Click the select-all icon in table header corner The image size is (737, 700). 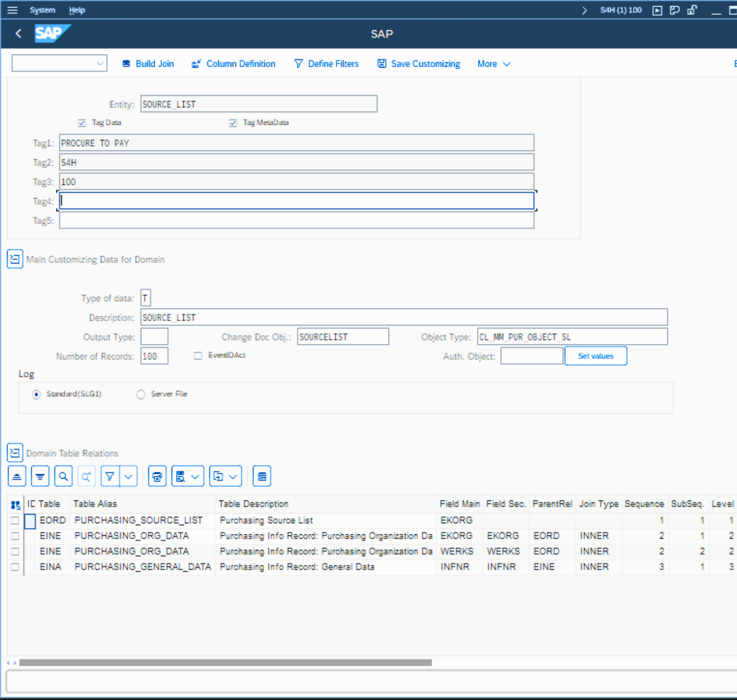pyautogui.click(x=16, y=505)
